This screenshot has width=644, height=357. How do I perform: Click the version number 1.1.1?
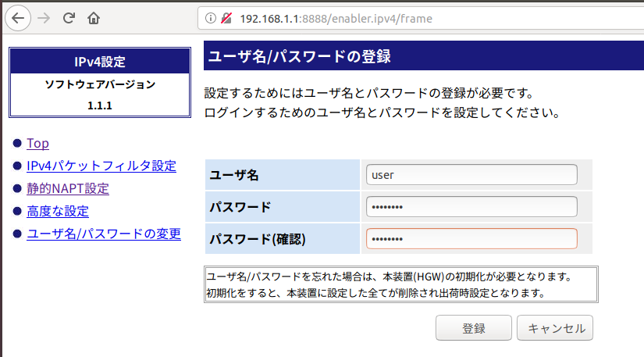tap(100, 105)
